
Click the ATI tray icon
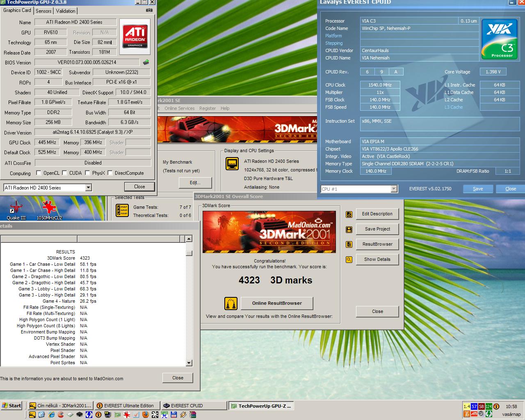(474, 414)
